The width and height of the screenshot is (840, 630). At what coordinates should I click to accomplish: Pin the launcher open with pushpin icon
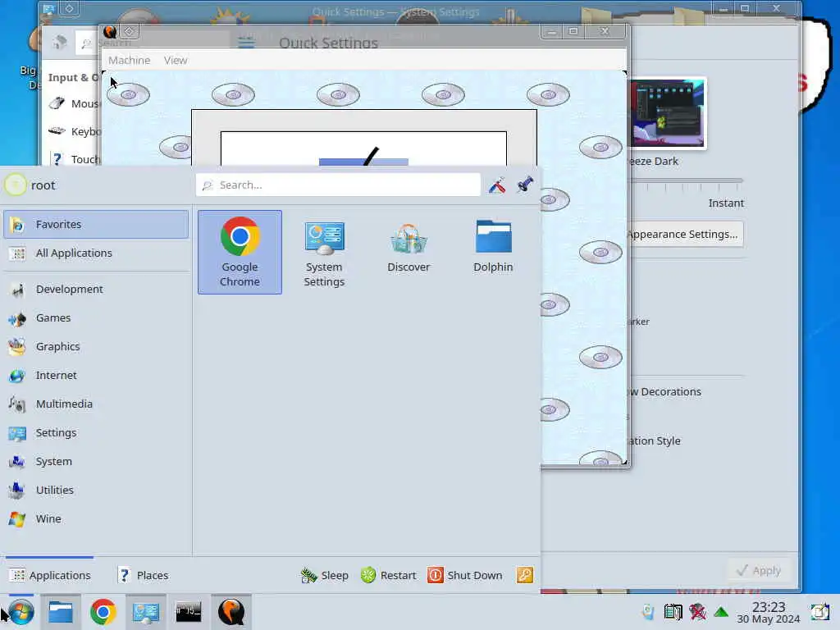click(524, 185)
